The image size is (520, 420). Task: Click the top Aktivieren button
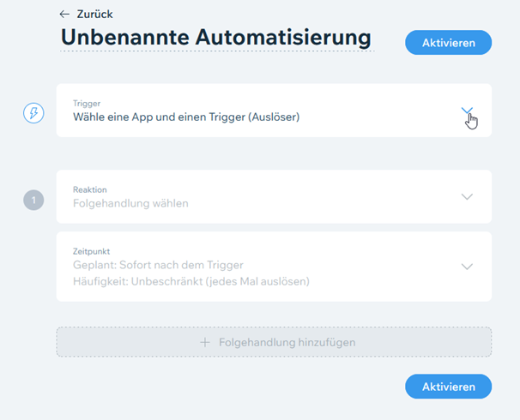449,43
